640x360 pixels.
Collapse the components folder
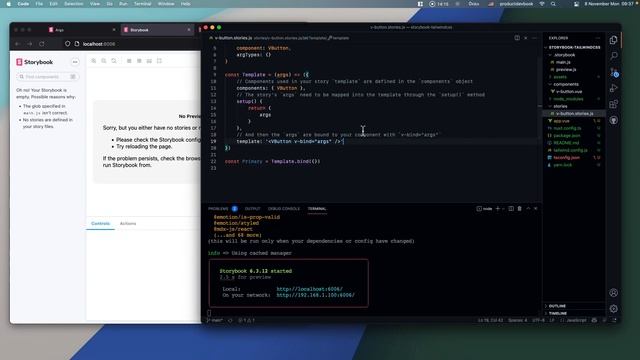point(573,84)
